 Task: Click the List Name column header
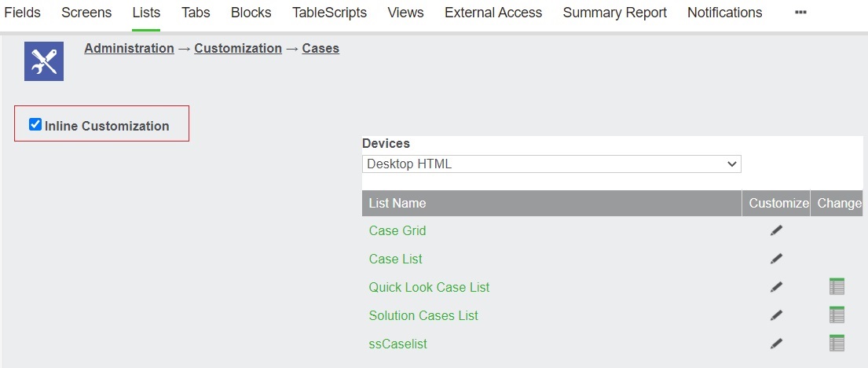(552, 204)
